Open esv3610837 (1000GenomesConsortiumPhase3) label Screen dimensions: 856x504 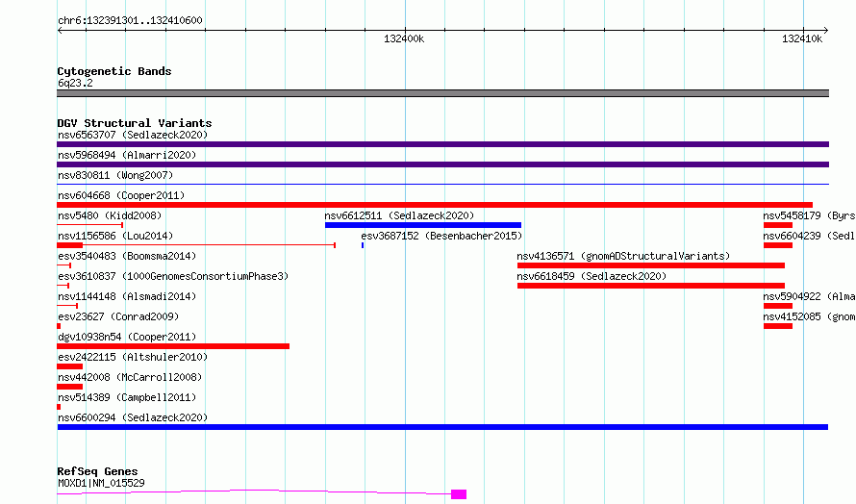(x=173, y=276)
